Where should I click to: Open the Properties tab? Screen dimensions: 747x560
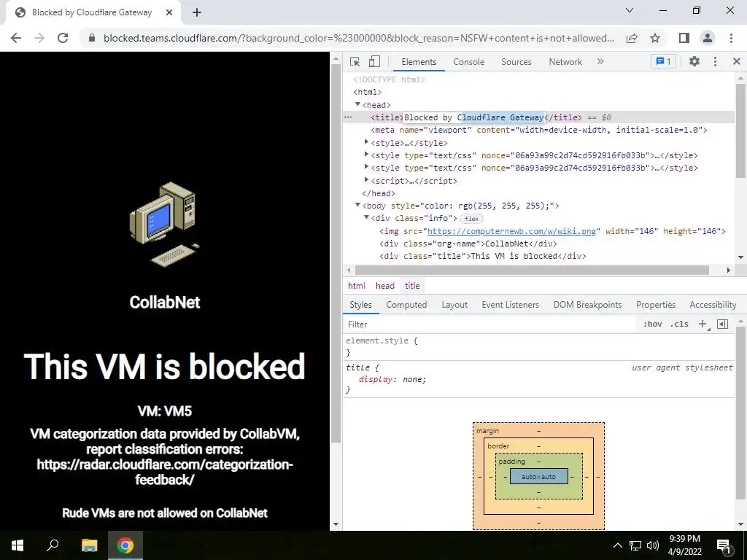pos(656,305)
